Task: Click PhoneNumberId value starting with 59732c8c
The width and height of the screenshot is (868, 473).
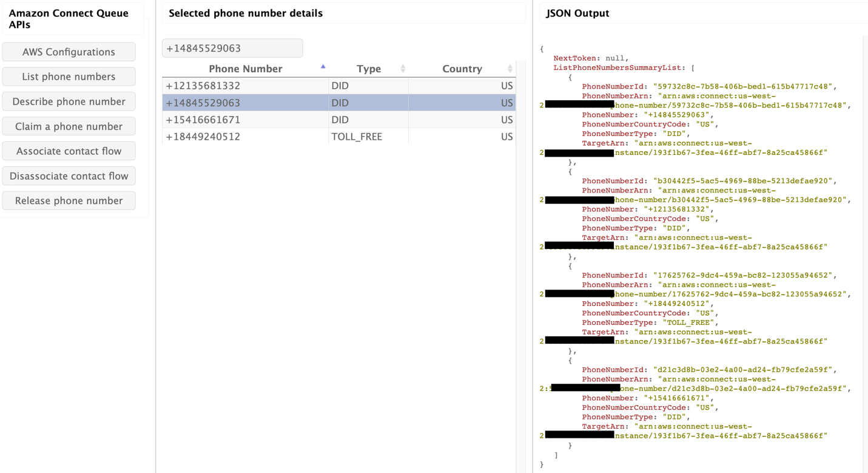Action: pos(742,86)
